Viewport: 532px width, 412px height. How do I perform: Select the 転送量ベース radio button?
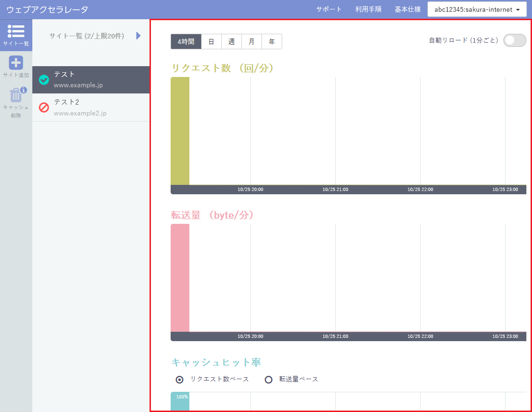(269, 380)
